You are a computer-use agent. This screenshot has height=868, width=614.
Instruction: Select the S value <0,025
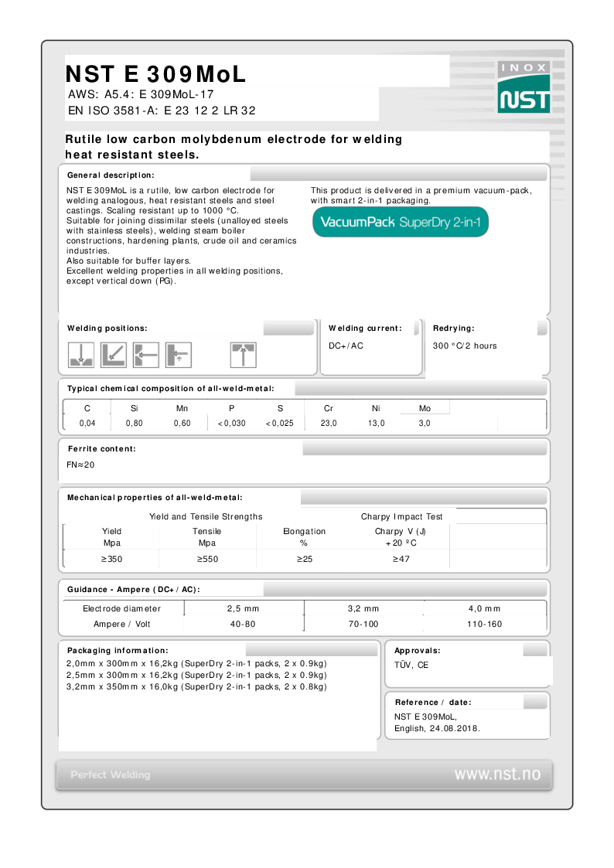280,423
